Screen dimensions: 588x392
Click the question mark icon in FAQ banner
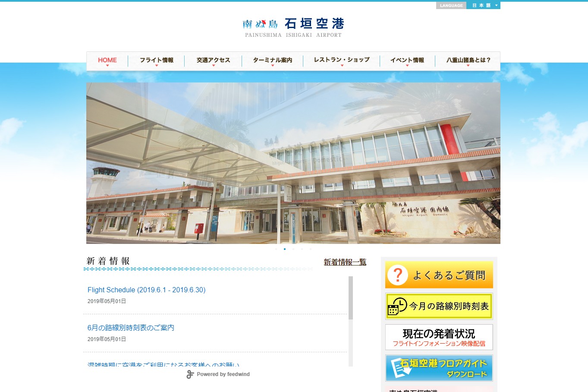click(x=397, y=275)
